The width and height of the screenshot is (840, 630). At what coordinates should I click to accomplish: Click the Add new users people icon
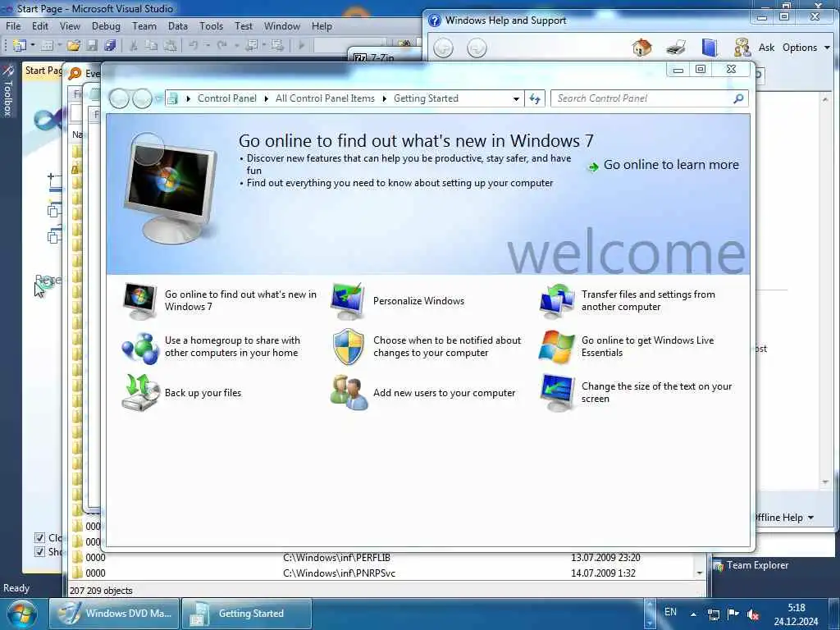[x=349, y=393]
